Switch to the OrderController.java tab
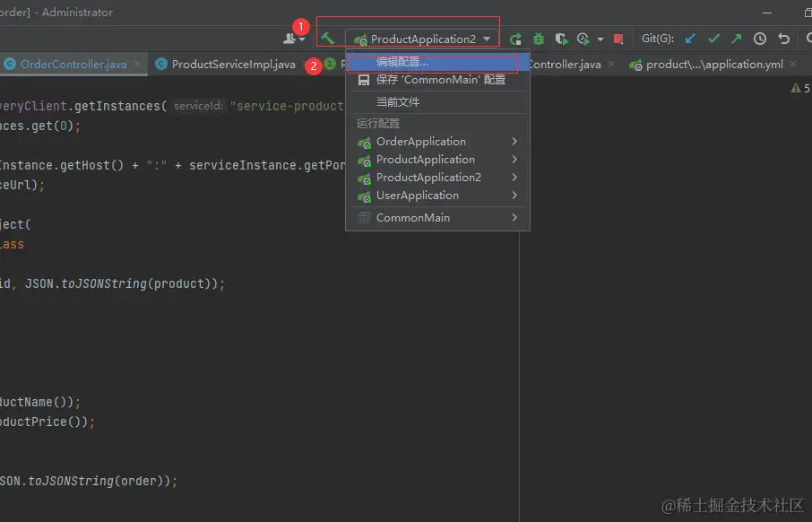This screenshot has width=812, height=522. pos(73,65)
